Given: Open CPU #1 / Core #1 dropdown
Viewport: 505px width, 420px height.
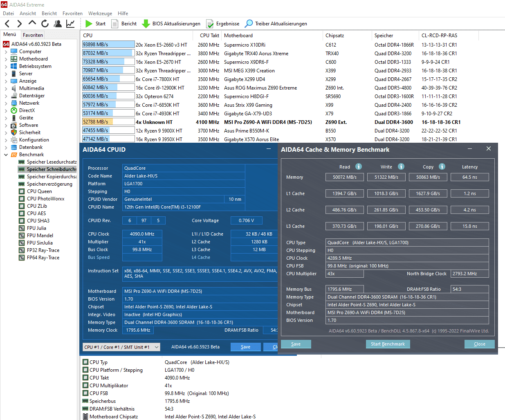Looking at the screenshot, I should 121,347.
